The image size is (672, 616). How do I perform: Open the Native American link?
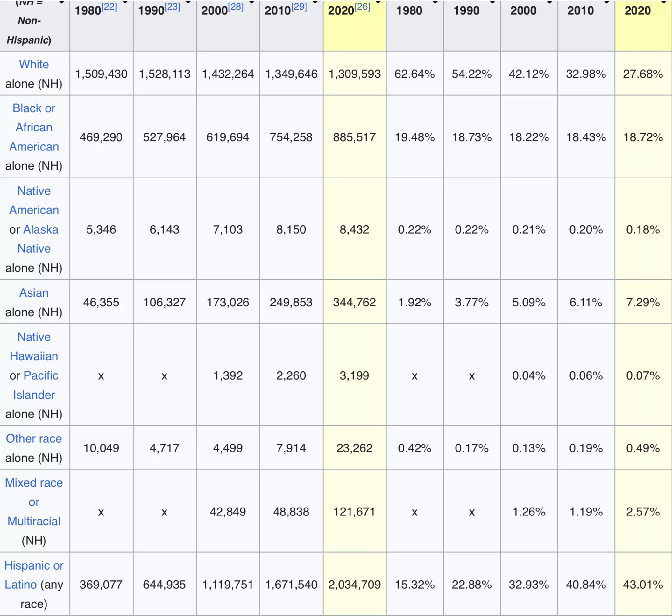point(34,200)
